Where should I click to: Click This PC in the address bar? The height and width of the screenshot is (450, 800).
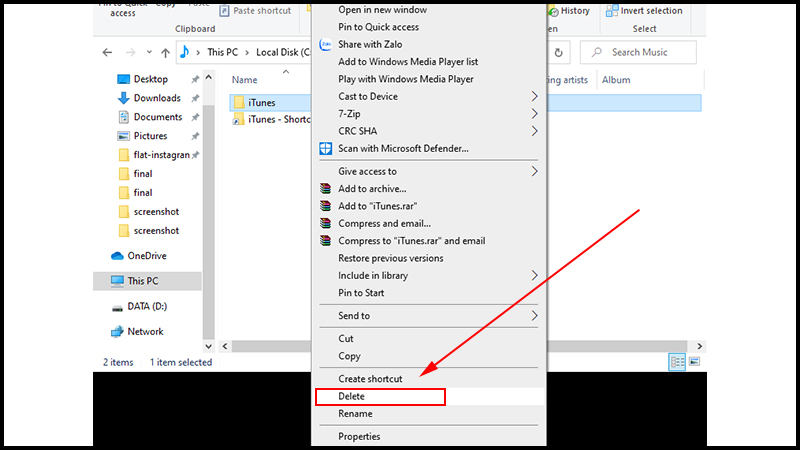click(222, 52)
